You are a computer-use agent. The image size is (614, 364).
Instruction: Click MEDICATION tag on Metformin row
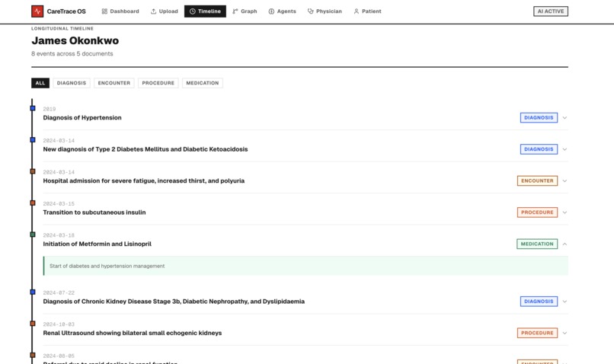[x=537, y=244]
